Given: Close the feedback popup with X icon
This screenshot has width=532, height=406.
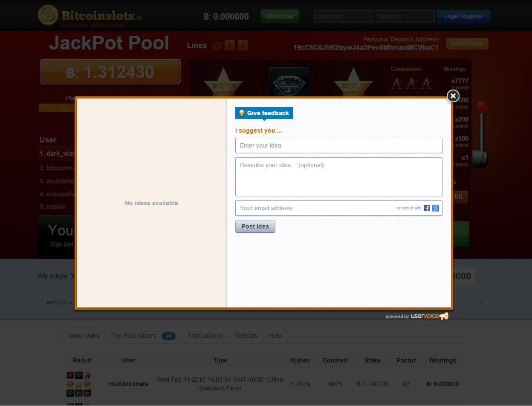Looking at the screenshot, I should click(453, 96).
